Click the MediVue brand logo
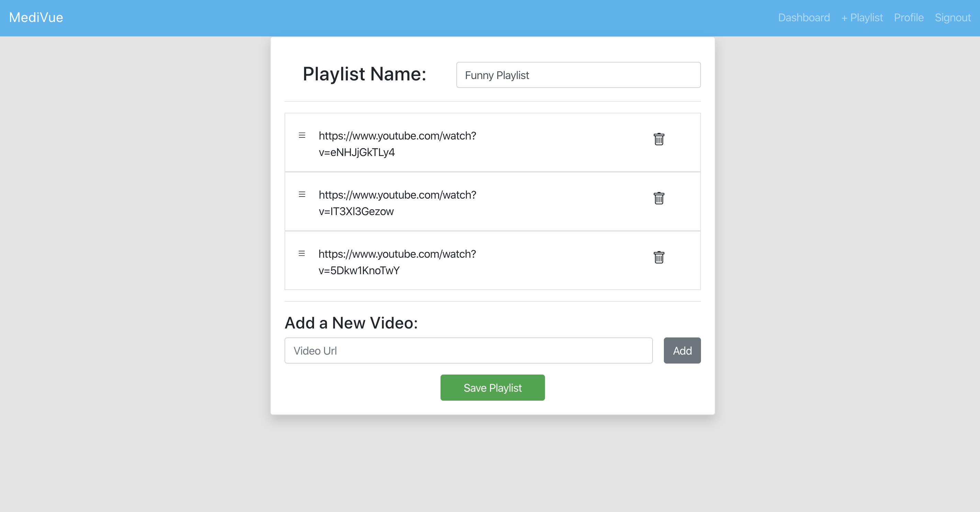 coord(36,18)
